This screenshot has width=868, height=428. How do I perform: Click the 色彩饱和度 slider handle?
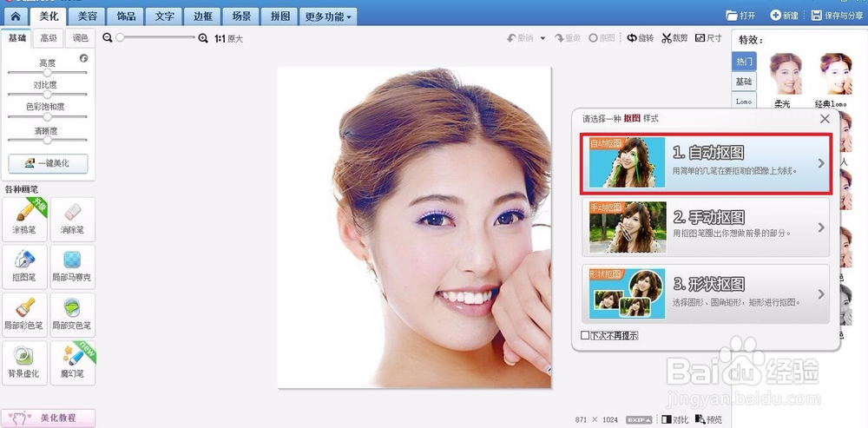click(x=48, y=117)
